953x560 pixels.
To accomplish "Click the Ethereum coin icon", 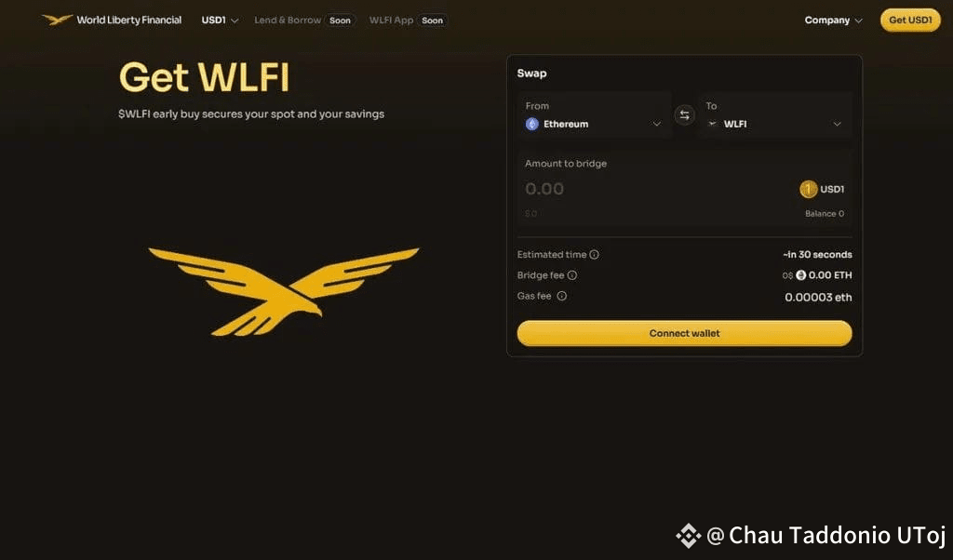I will [531, 124].
